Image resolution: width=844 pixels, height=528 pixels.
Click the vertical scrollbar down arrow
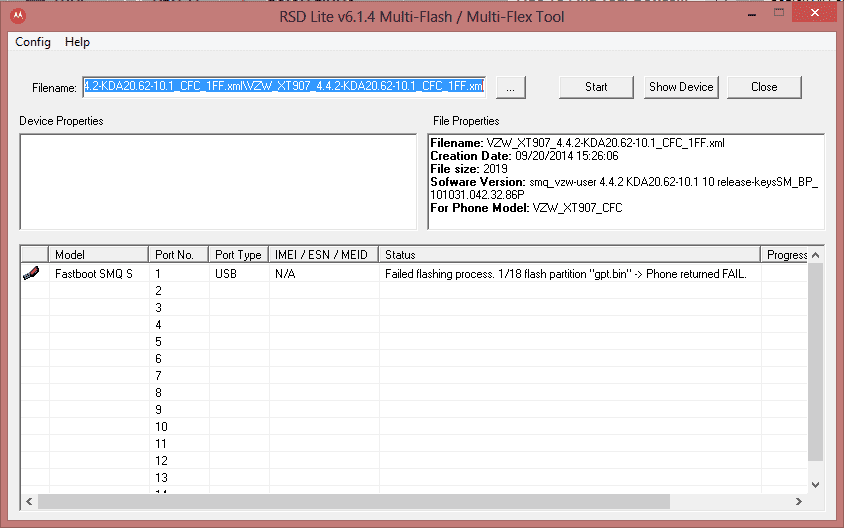815,485
